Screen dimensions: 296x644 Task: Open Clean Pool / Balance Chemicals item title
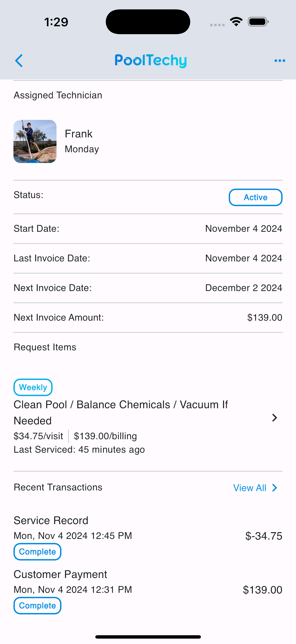tap(121, 412)
